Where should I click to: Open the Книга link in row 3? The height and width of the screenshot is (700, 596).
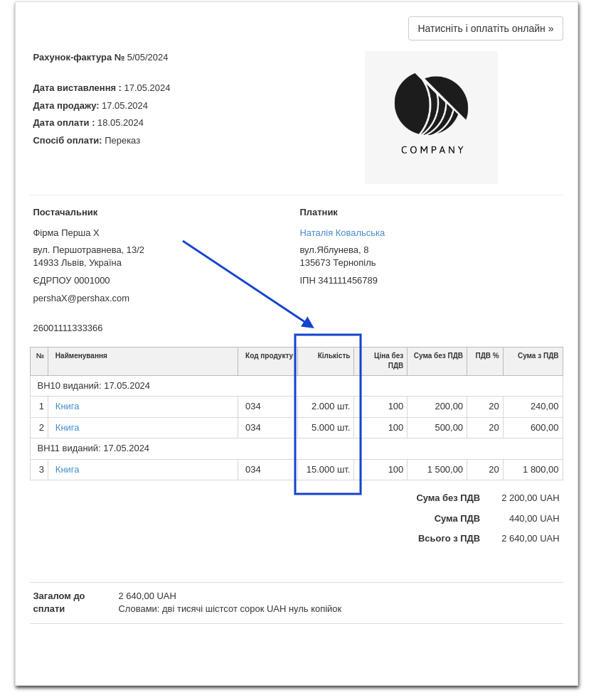(67, 470)
